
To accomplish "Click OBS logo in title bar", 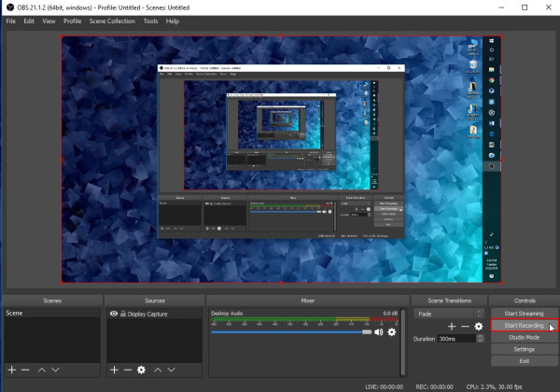I will (10, 7).
